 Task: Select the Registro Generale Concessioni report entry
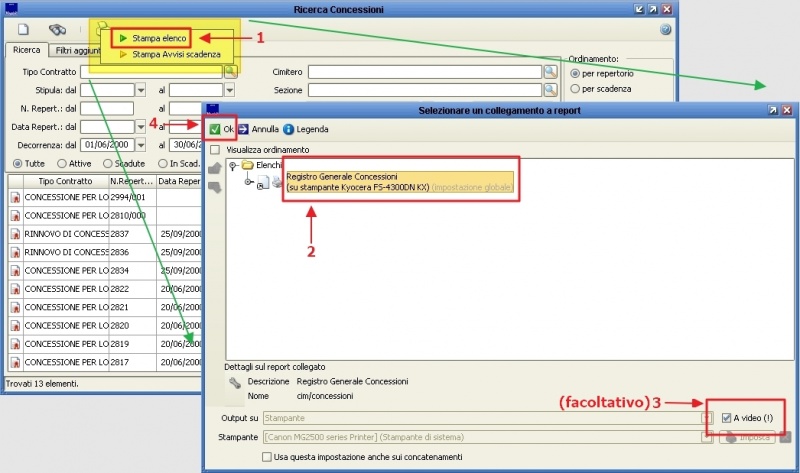(399, 182)
